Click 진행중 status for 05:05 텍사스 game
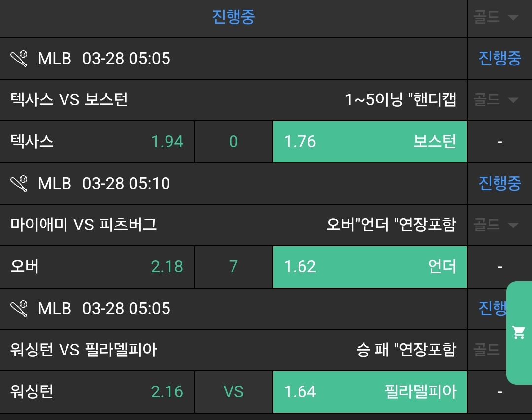Image resolution: width=532 pixels, height=420 pixels. (499, 59)
